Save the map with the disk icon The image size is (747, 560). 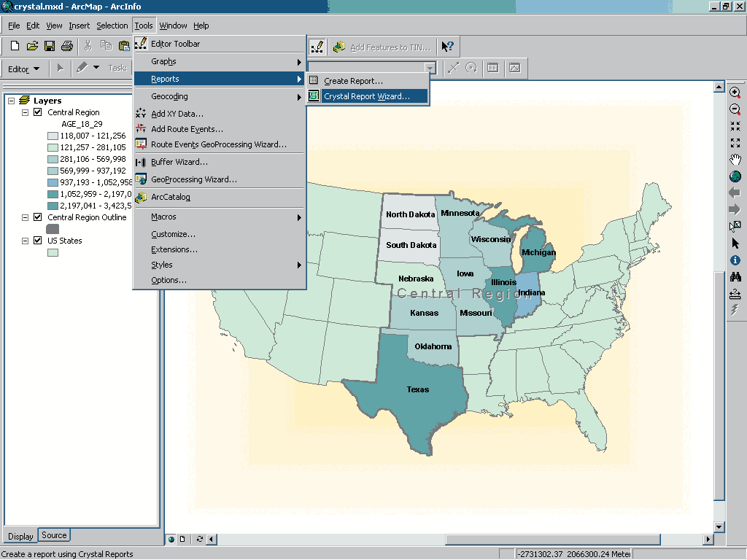50,46
